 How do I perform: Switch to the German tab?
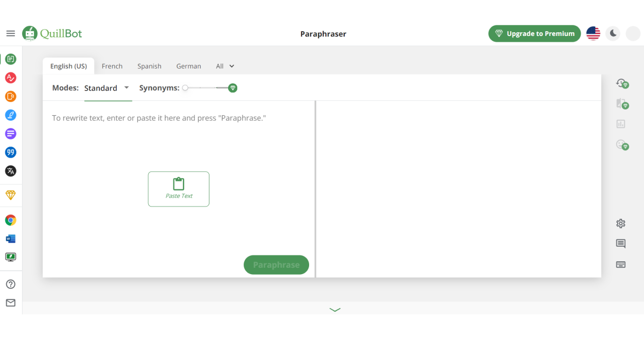coord(189,66)
